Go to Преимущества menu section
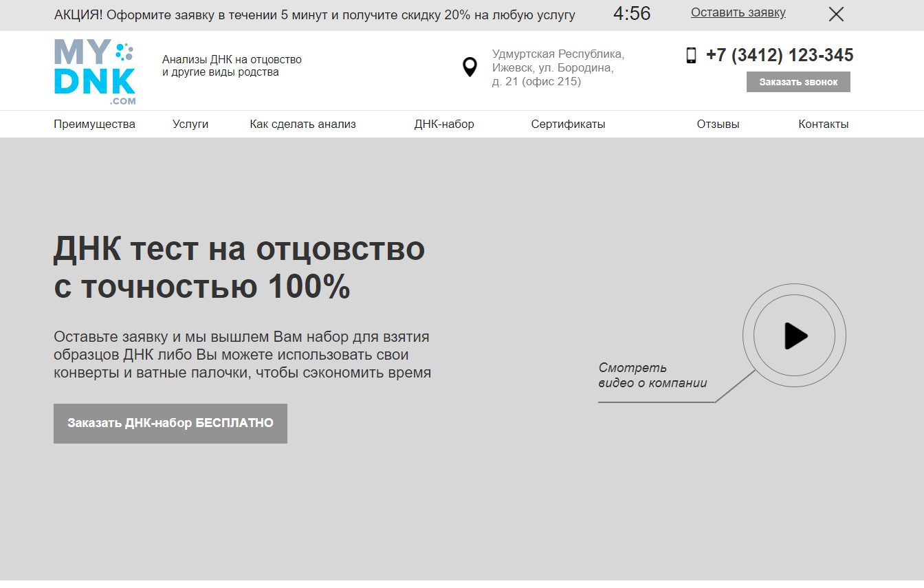The height and width of the screenshot is (588, 924). (x=94, y=124)
